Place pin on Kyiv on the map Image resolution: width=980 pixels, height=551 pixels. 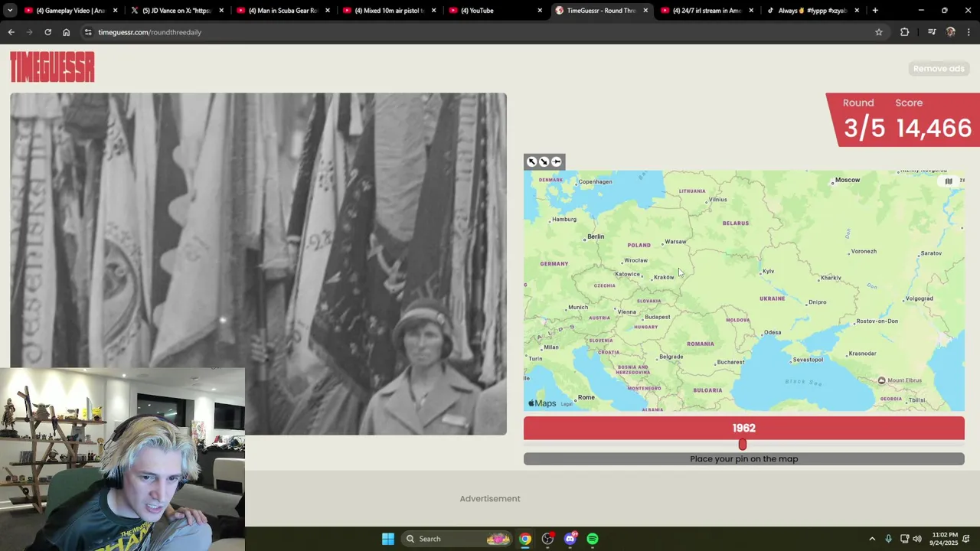768,271
